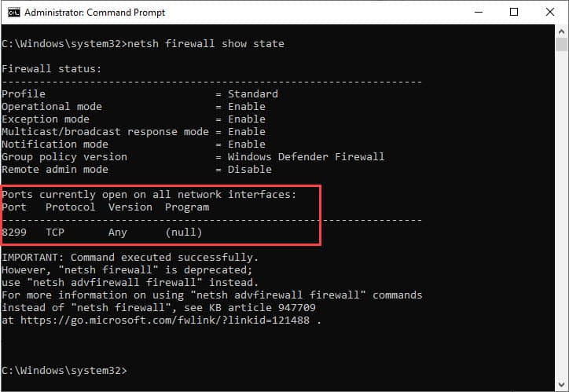Viewport: 569px width, 392px height.
Task: Click the Command Prompt icon in title bar
Action: click(14, 13)
